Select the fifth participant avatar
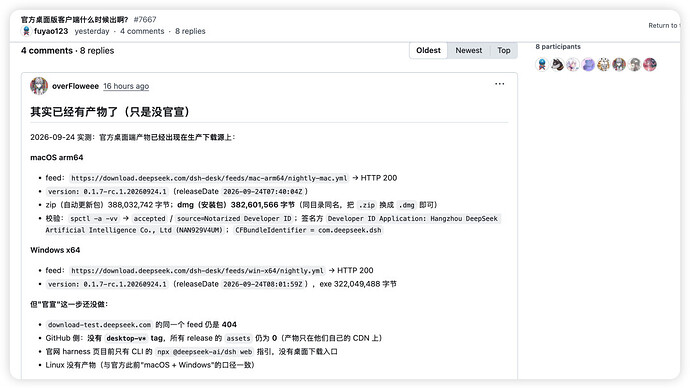The image size is (690, 388). point(604,65)
